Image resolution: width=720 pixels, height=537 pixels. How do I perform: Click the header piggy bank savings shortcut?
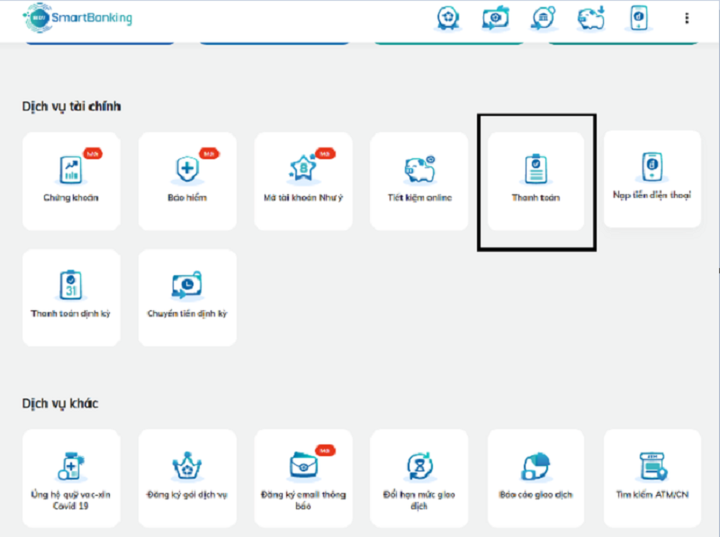[591, 18]
